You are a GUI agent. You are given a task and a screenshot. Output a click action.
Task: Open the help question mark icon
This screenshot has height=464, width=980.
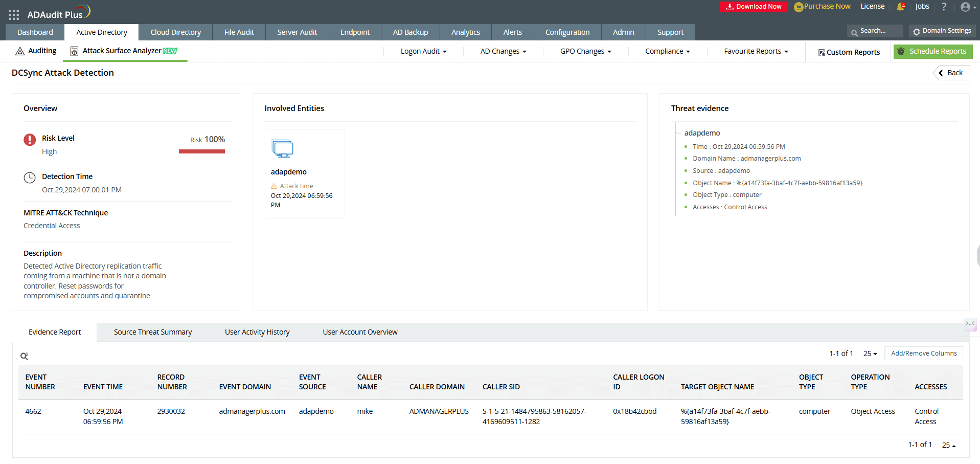(x=944, y=7)
